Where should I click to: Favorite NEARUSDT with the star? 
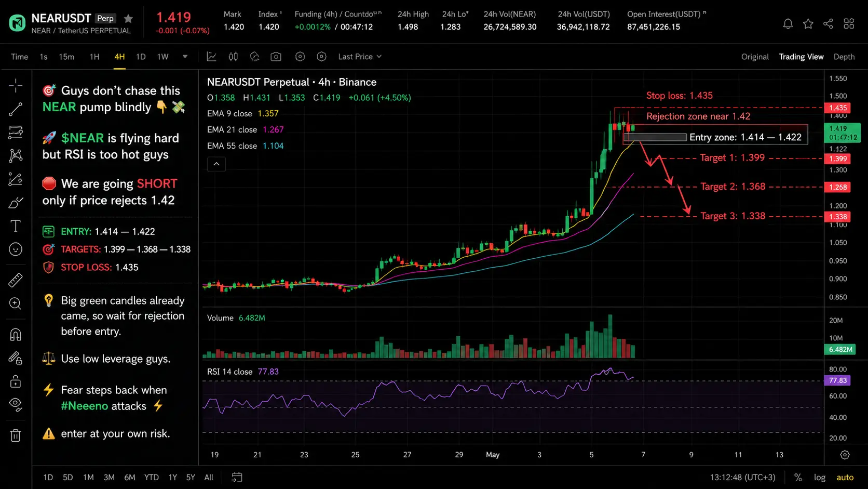pos(128,19)
